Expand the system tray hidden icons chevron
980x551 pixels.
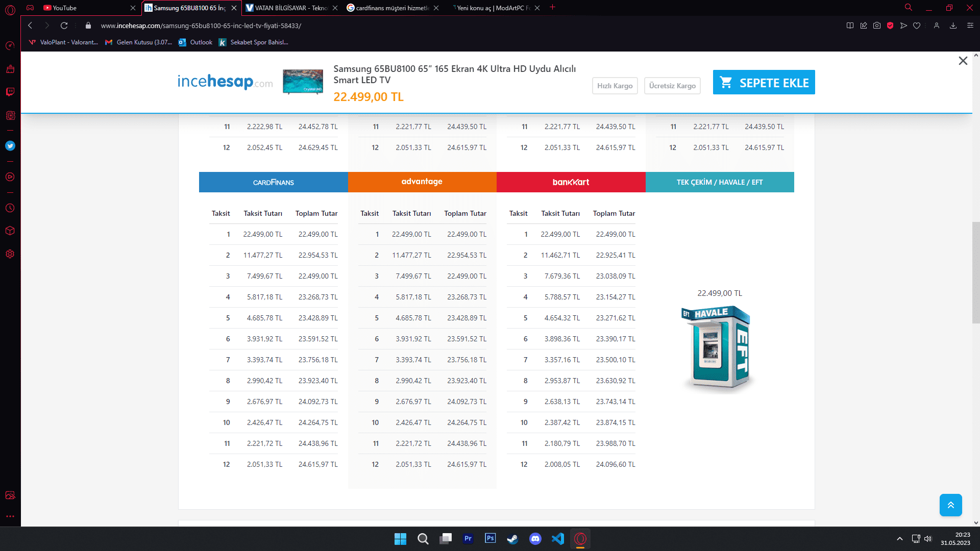900,539
